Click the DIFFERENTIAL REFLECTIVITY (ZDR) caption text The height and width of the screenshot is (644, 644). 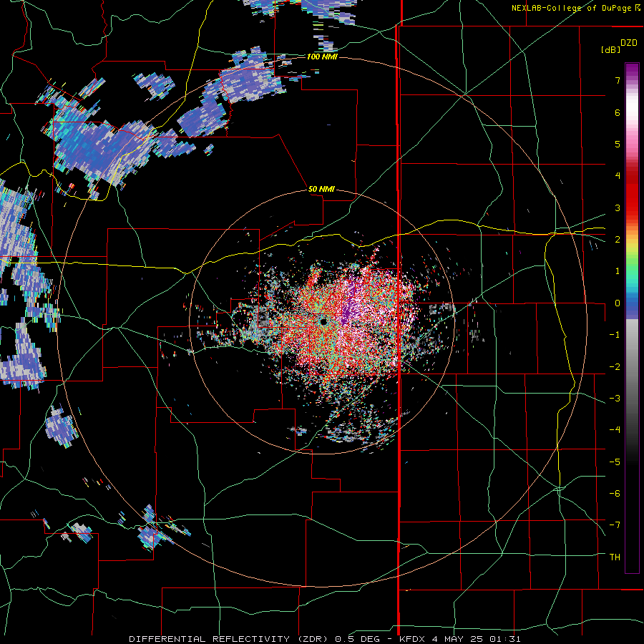(x=228, y=639)
